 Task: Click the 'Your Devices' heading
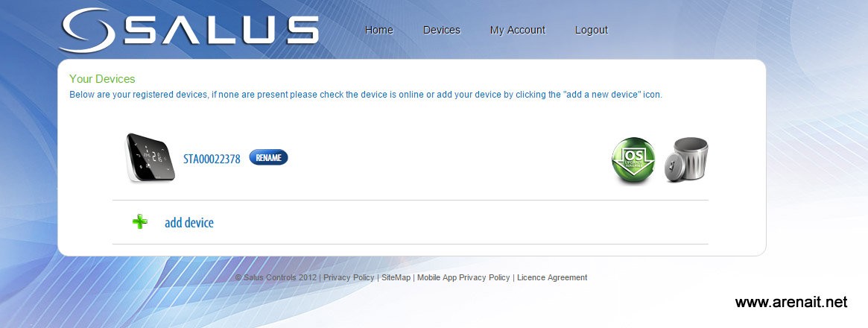(x=102, y=78)
